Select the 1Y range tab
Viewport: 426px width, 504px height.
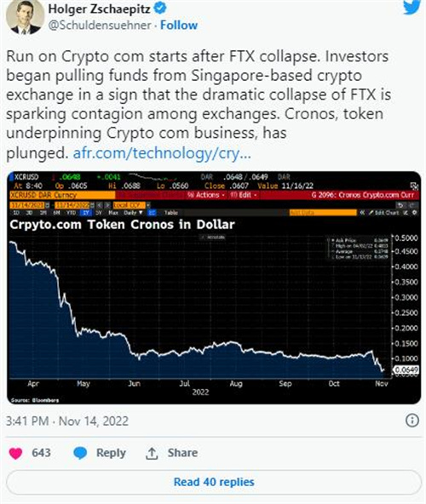click(x=86, y=213)
